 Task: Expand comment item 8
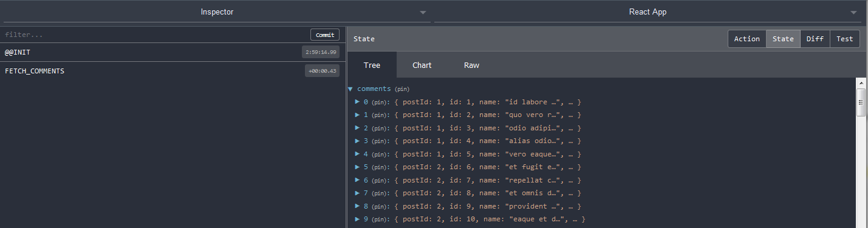click(358, 206)
